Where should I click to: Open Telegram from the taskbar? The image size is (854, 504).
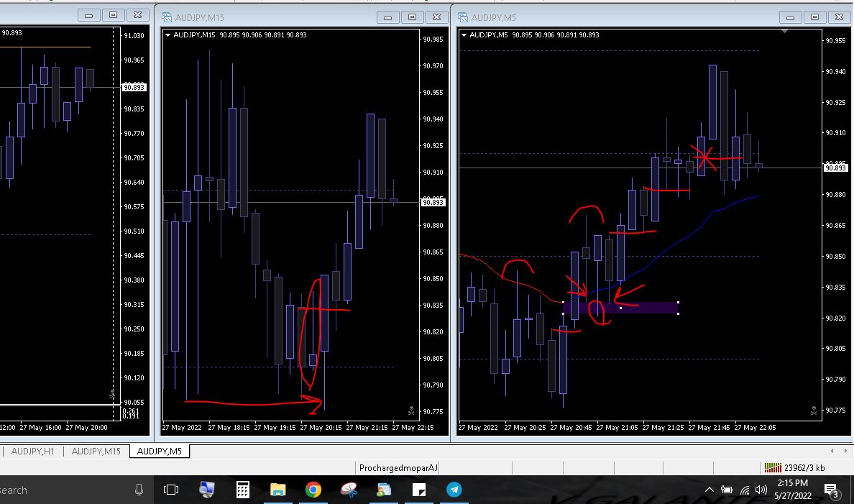point(454,490)
